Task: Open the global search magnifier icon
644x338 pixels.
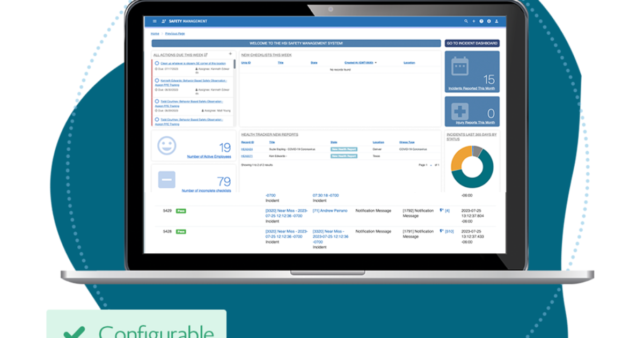Action: tap(466, 21)
